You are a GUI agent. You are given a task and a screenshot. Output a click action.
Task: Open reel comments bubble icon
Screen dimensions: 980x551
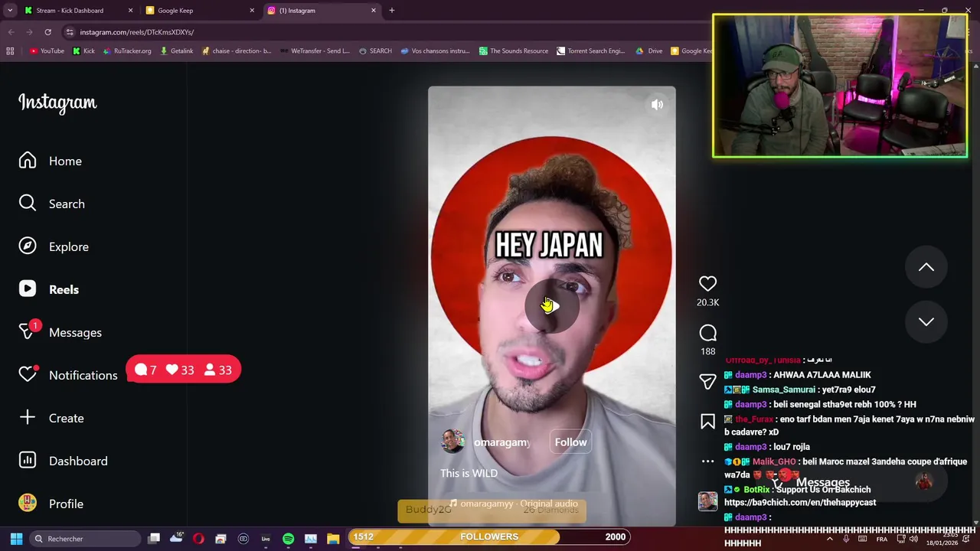tap(707, 333)
